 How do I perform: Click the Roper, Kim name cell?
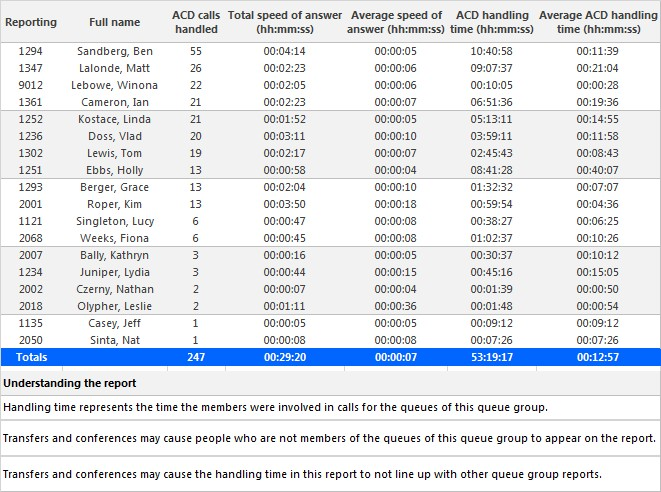[115, 204]
